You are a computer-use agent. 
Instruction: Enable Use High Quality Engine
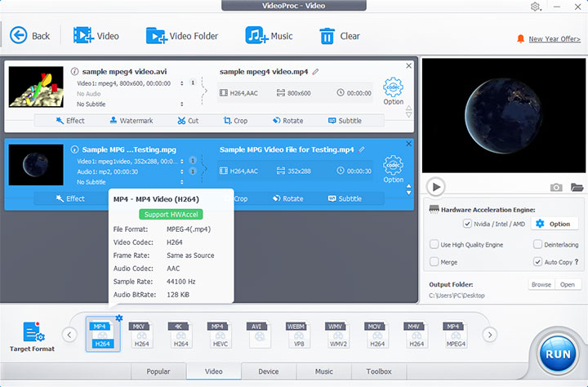[x=434, y=244]
